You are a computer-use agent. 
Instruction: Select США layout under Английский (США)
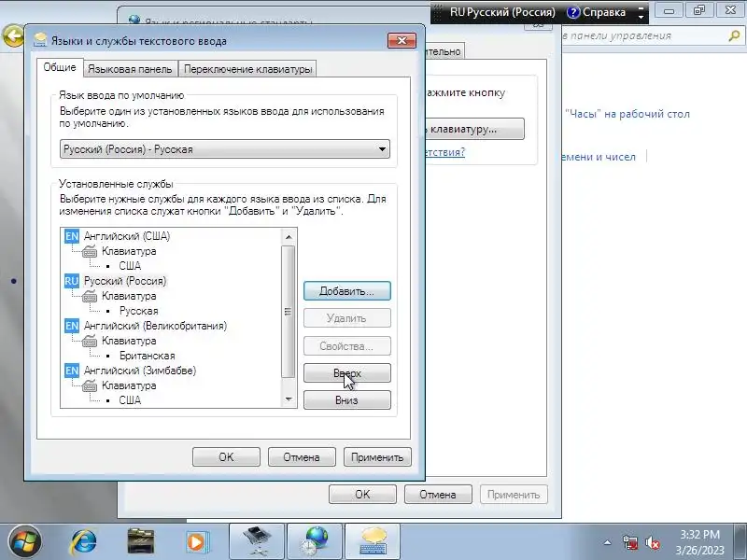click(130, 266)
